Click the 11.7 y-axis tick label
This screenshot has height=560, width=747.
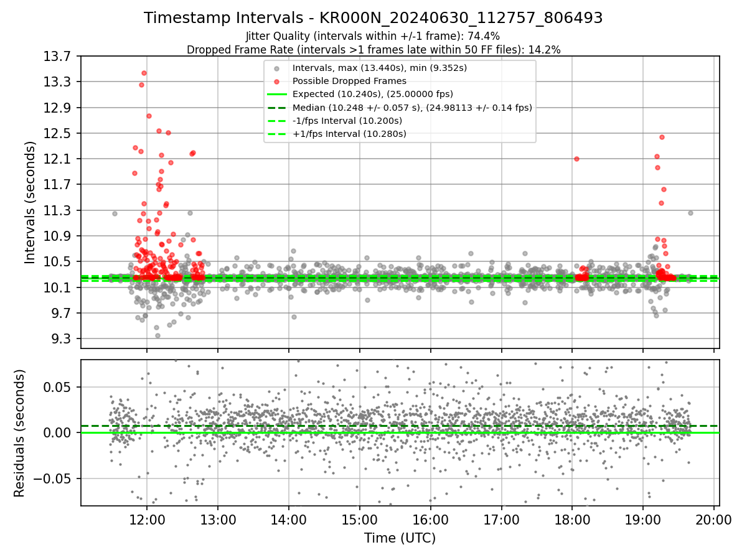(x=58, y=185)
